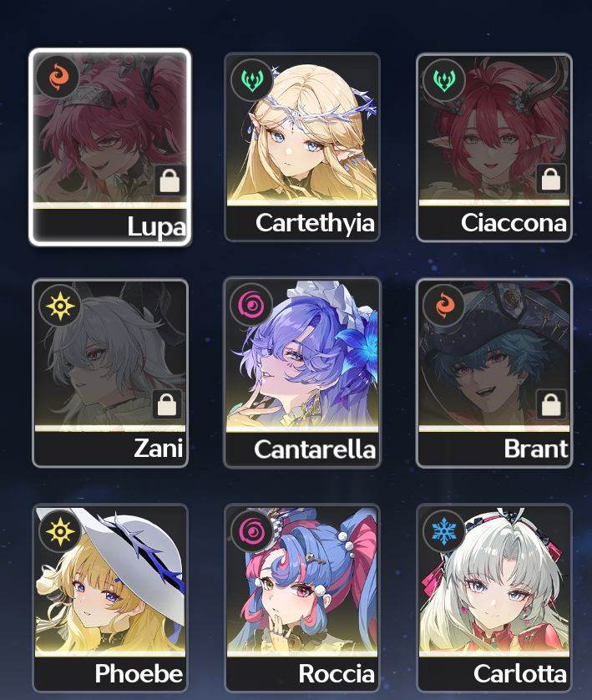Click the Spectro element icon on Zani
The image size is (592, 700).
click(60, 306)
